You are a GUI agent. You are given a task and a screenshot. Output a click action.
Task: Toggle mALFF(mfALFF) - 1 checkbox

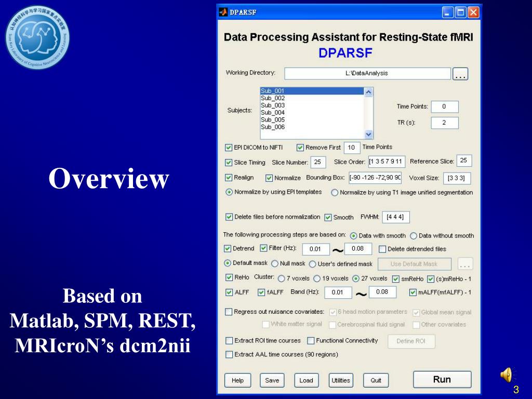(413, 292)
